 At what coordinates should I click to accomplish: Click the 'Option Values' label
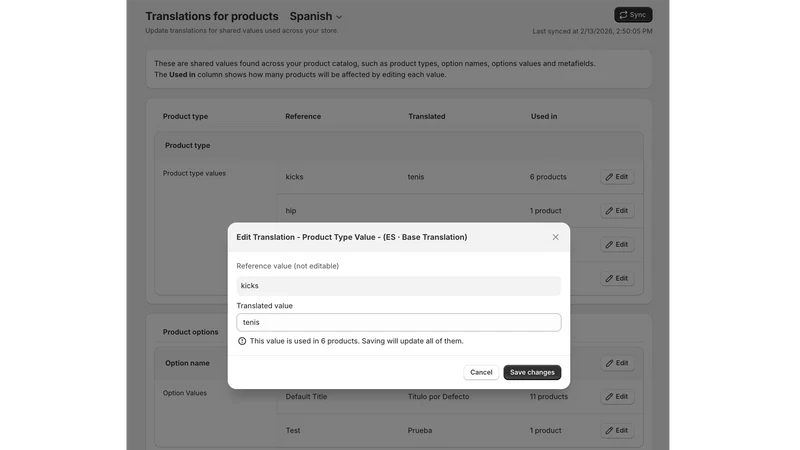click(185, 393)
